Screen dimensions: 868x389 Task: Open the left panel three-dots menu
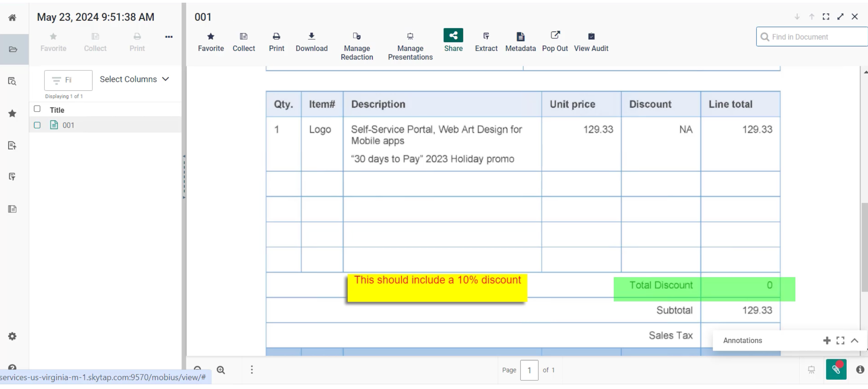tap(169, 37)
